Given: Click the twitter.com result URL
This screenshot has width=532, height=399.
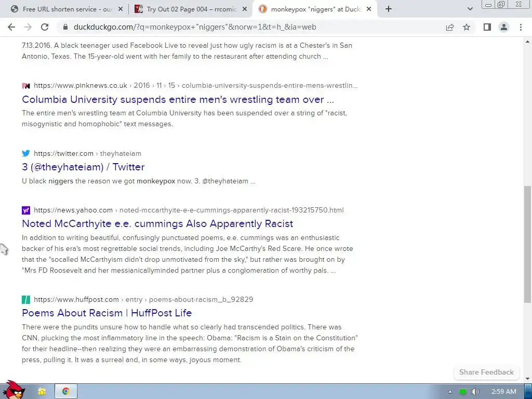Looking at the screenshot, I should coord(87,153).
